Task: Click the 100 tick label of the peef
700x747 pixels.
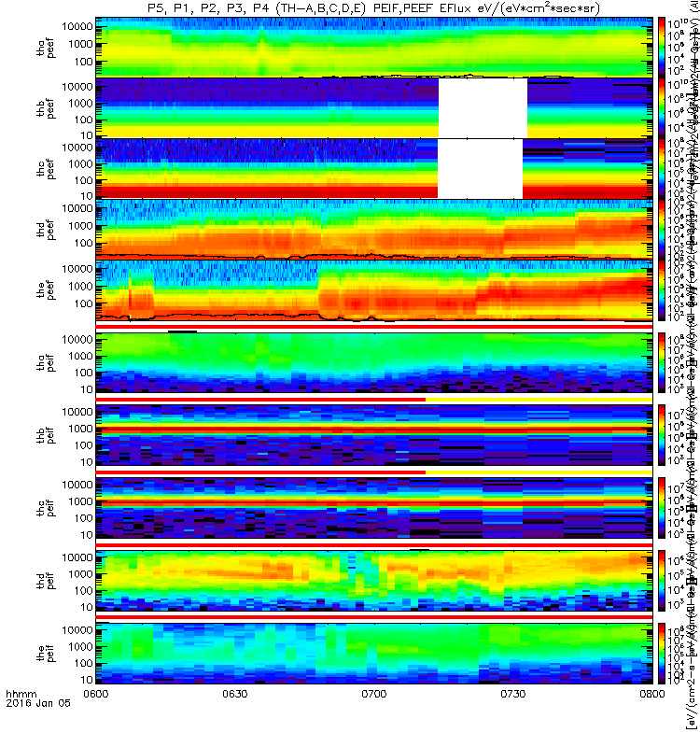Action: (83, 303)
